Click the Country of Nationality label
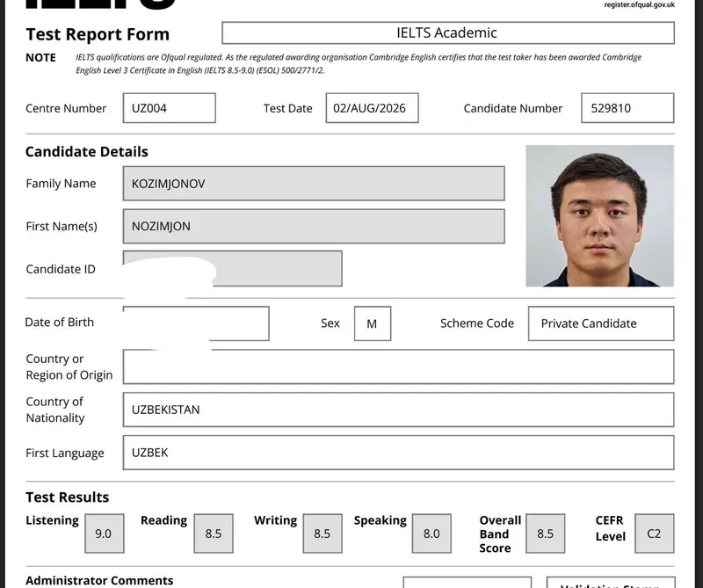The height and width of the screenshot is (588, 703). [x=55, y=410]
